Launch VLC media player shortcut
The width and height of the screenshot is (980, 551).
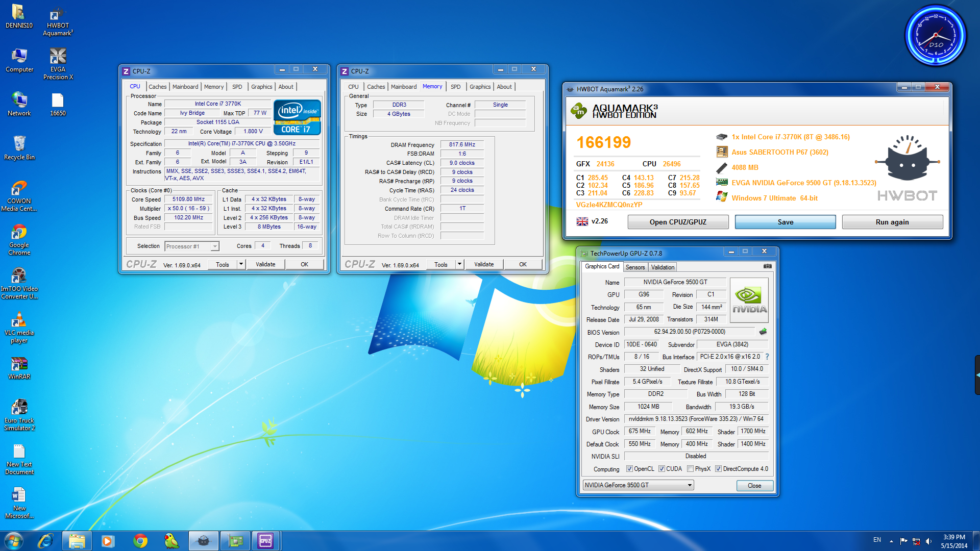19,327
